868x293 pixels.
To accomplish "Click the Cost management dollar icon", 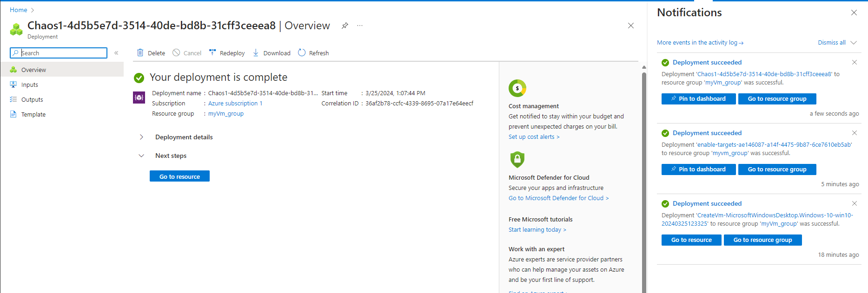I will tap(517, 88).
